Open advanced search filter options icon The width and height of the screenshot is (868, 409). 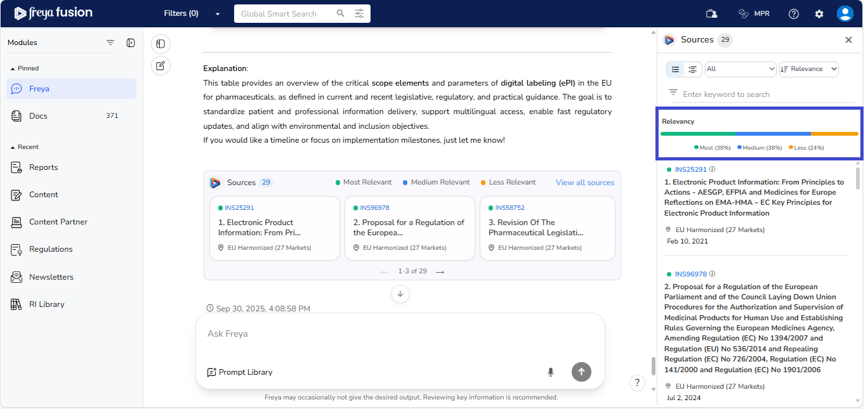tap(359, 13)
